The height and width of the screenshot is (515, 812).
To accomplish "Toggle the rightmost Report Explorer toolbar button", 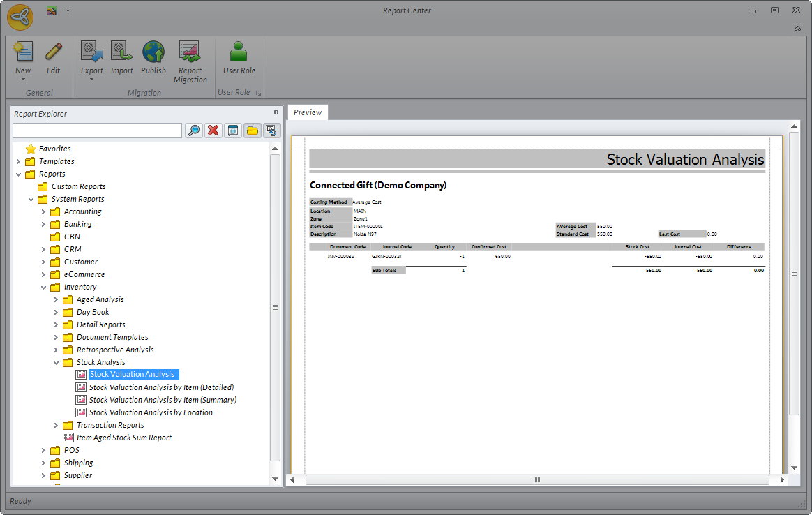I will 271,130.
